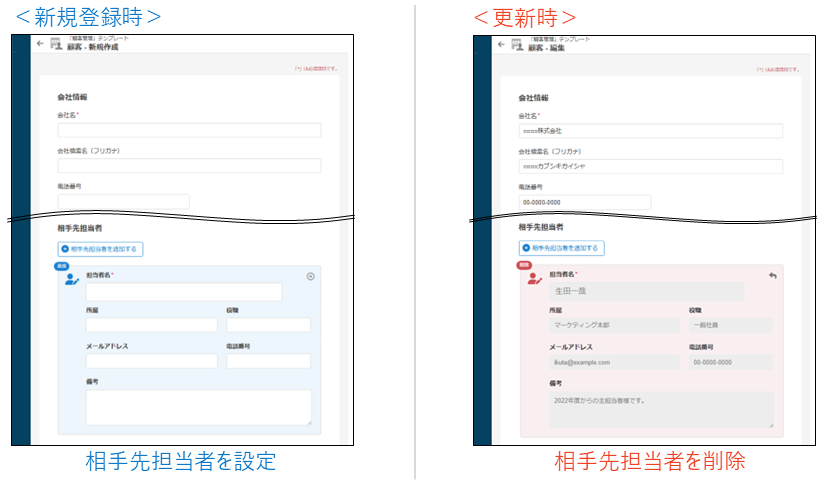This screenshot has width=833, height=482.
Task: Click back arrow beside 顧客 - 新規作成 title
Action: 40,44
